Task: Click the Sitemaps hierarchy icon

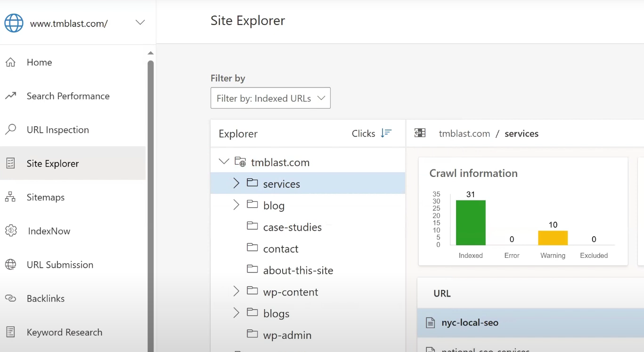Action: click(10, 197)
